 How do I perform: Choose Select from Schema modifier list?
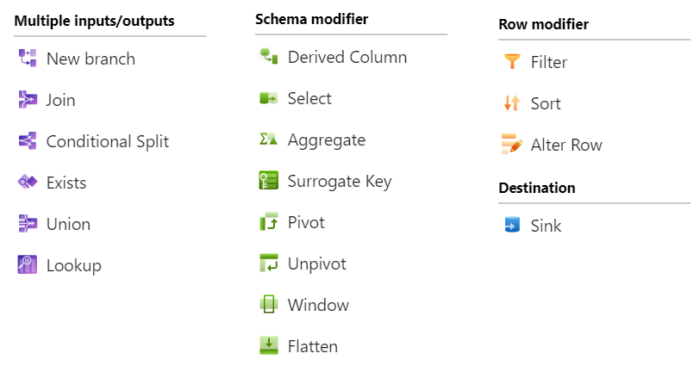point(296,98)
